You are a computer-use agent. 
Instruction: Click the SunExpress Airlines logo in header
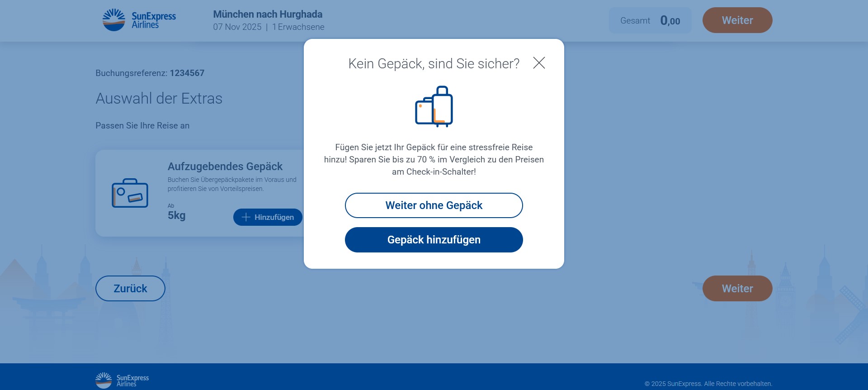(x=139, y=20)
